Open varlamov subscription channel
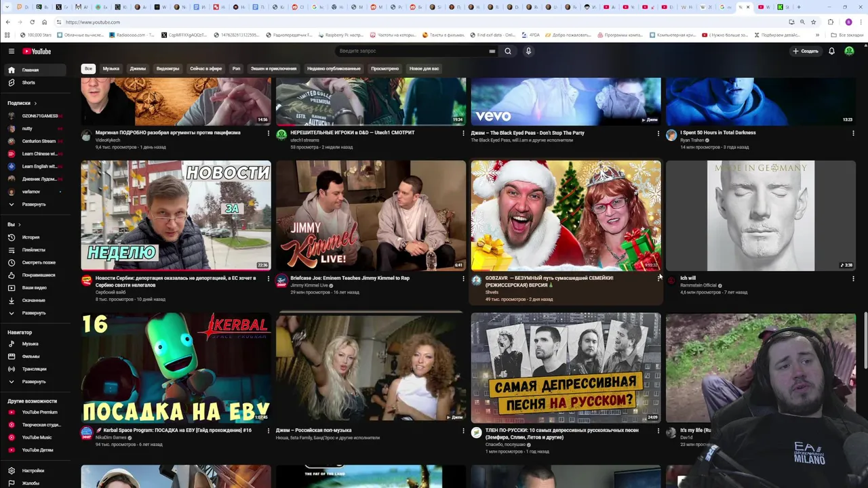The image size is (868, 488). pos(35,192)
